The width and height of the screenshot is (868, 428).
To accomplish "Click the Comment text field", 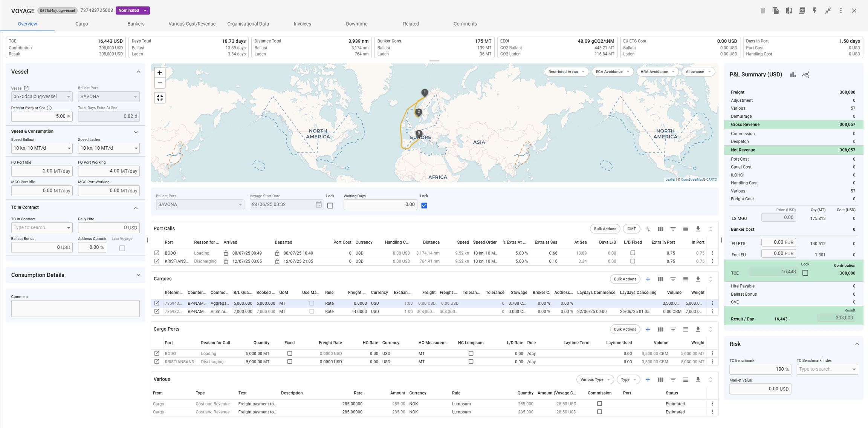I will (x=75, y=308).
